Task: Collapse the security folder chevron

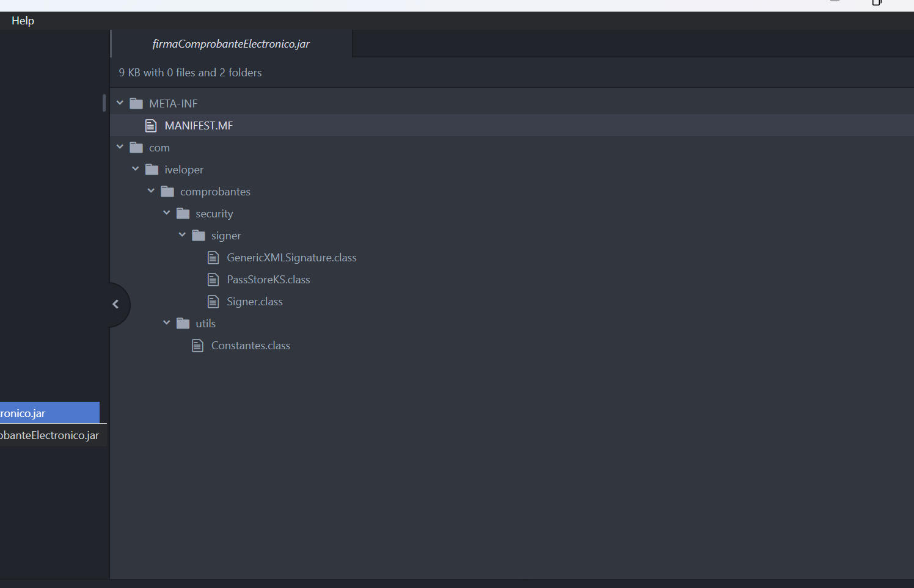Action: point(167,213)
